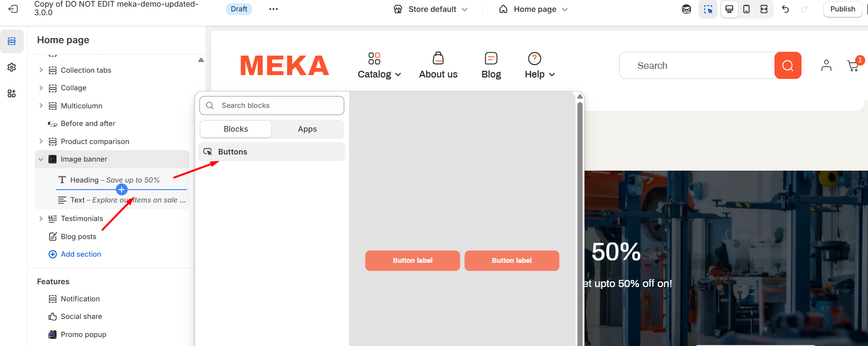Switch to mobile preview
868x346 pixels.
tap(746, 9)
